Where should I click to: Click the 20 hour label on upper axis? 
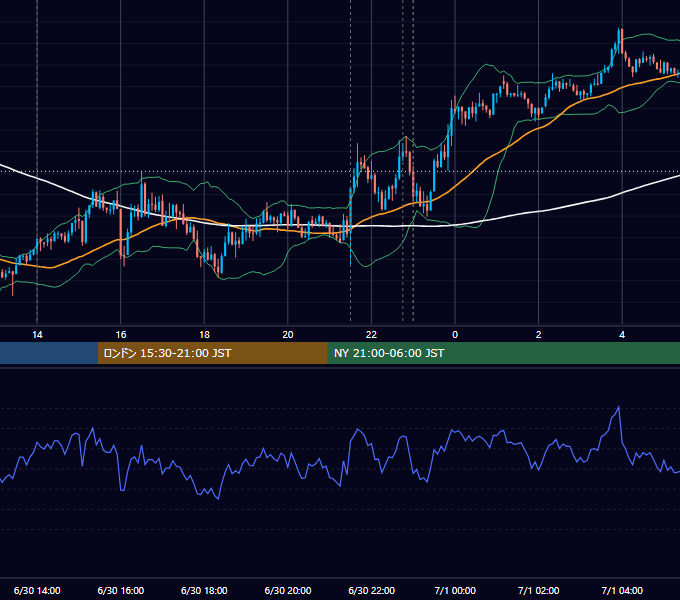coord(288,335)
